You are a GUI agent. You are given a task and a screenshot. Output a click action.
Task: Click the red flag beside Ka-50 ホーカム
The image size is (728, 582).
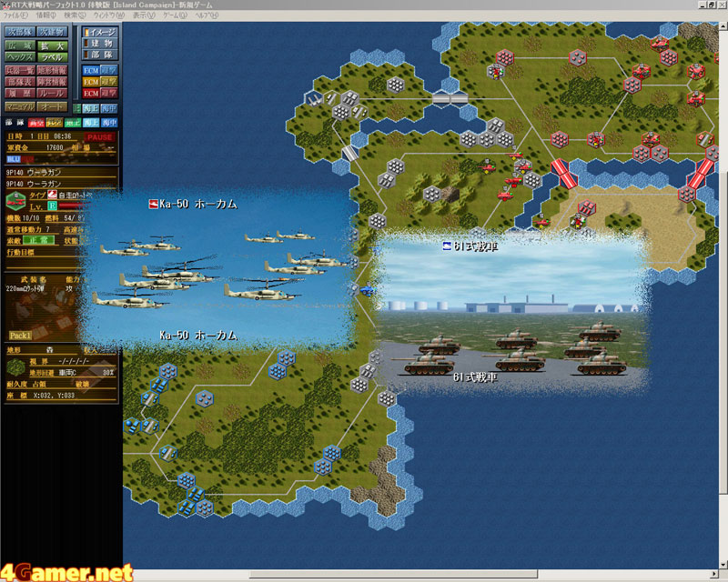point(153,204)
